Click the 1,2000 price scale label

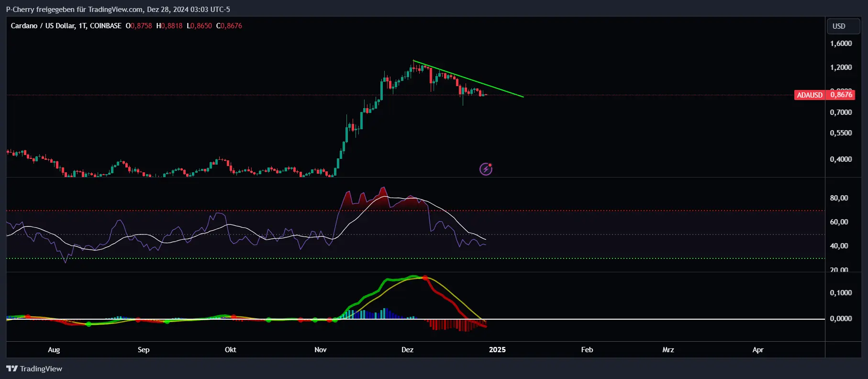point(841,67)
